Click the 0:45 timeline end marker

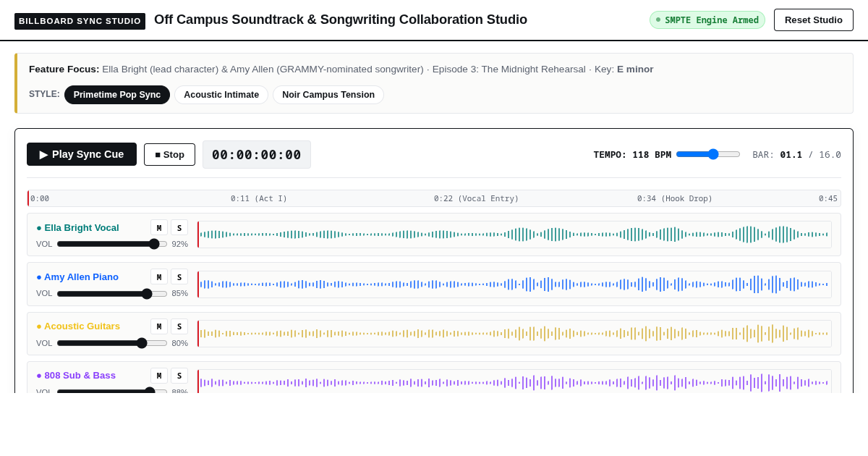(828, 198)
